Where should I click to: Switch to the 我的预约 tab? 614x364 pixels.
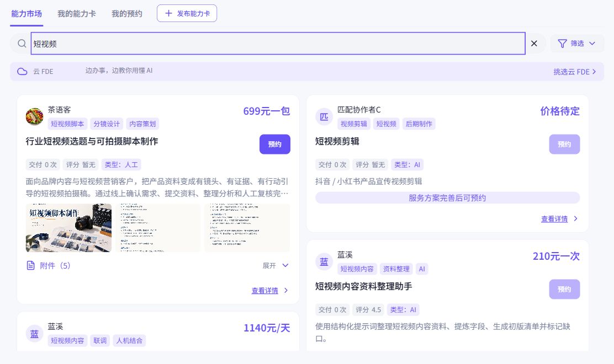point(127,14)
